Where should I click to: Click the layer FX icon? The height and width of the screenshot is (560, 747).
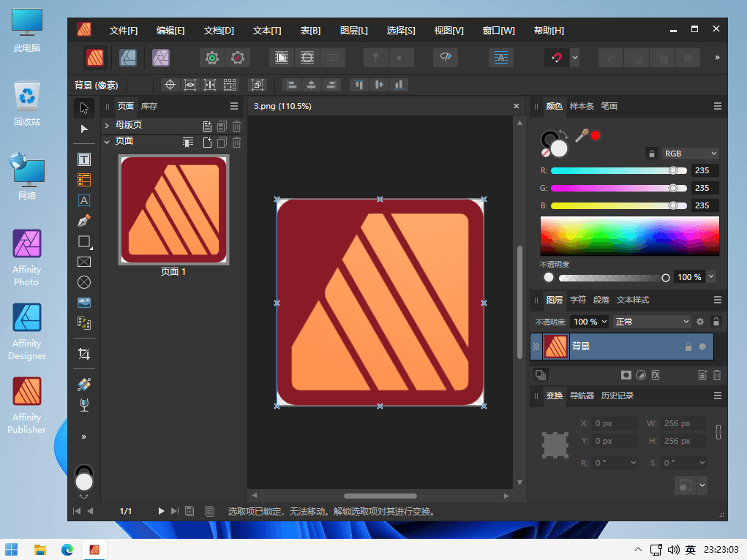pos(656,375)
